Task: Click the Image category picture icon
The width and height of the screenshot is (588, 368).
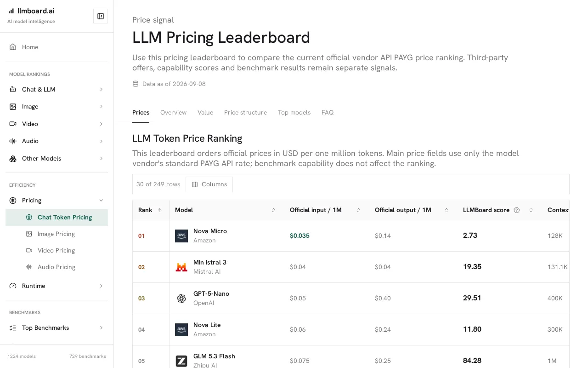Action: (x=13, y=106)
